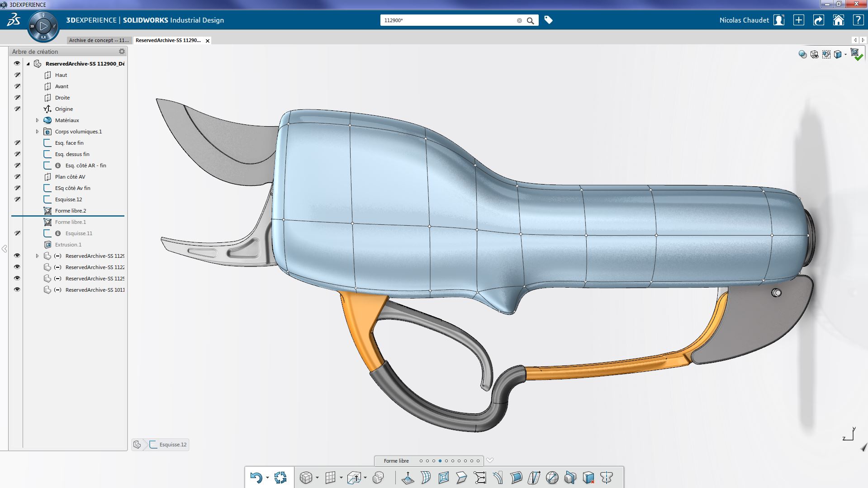Screen dimensions: 868x488
Task: Click the Esquisse.12 breadcrumb label
Action: (x=173, y=445)
